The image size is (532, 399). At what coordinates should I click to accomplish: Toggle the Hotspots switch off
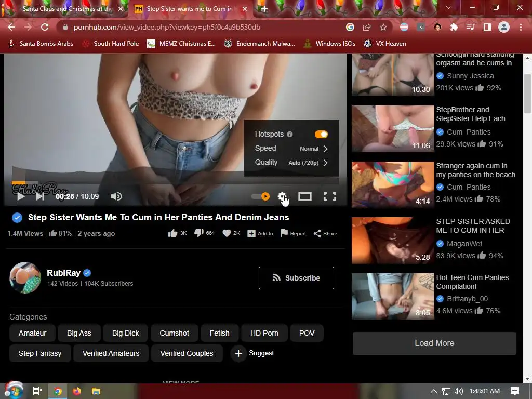coord(321,135)
